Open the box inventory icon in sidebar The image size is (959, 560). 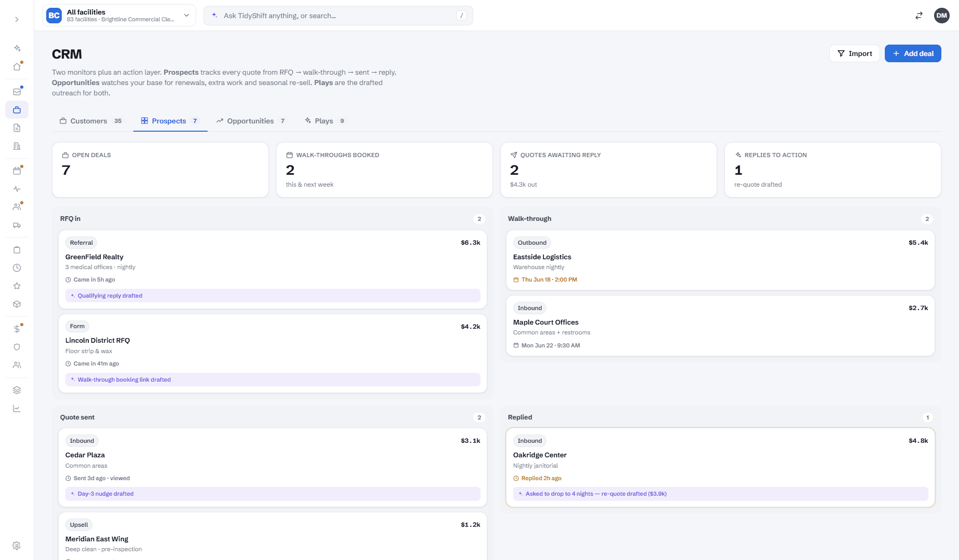coord(17,304)
